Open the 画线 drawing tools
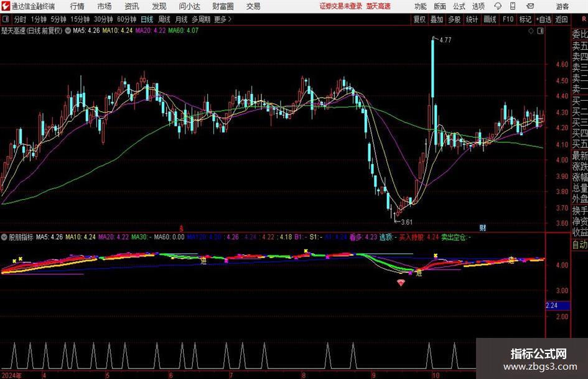Image resolution: width=588 pixels, height=379 pixels. pos(490,19)
